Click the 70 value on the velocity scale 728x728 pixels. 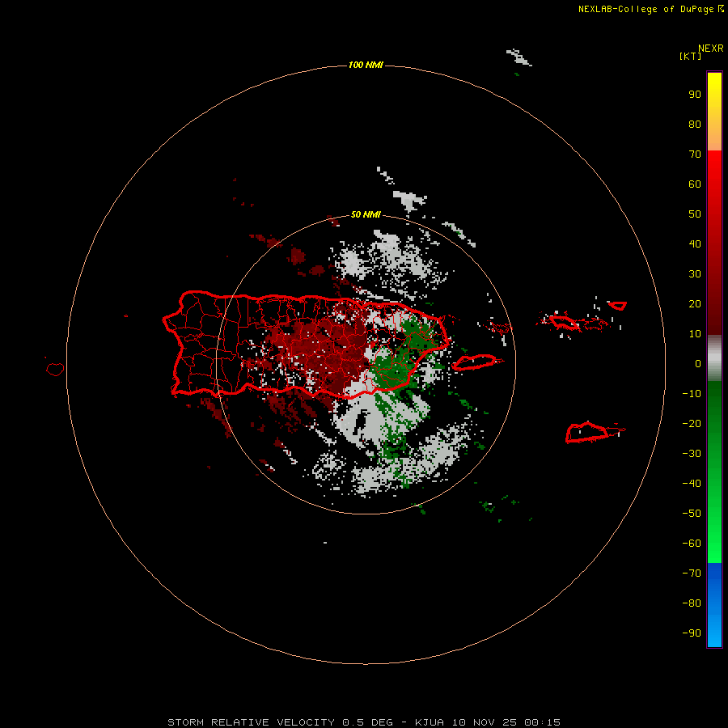(x=695, y=154)
